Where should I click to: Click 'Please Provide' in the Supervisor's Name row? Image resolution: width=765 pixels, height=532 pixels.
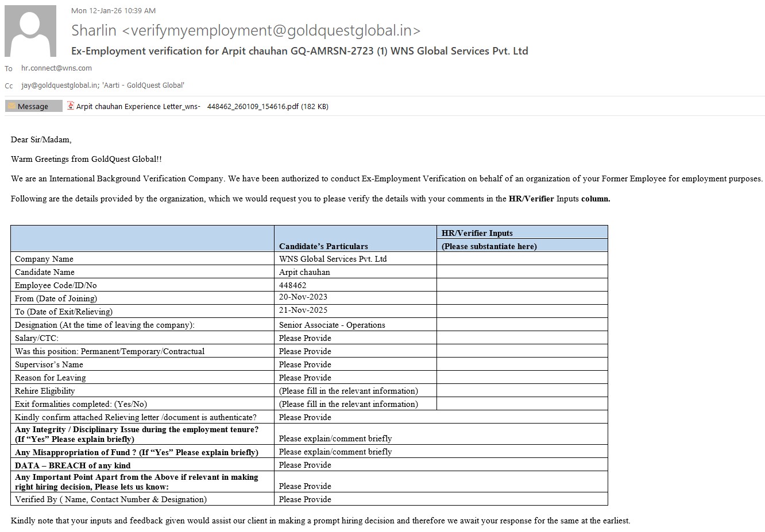click(305, 364)
